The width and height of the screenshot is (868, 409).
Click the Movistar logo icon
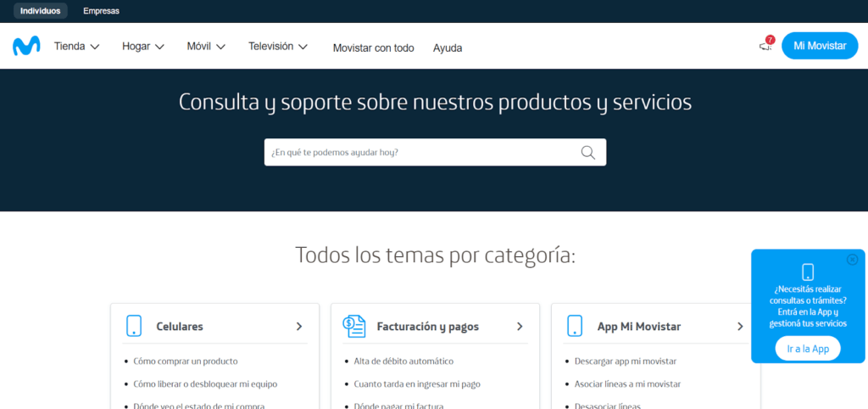[x=26, y=46]
